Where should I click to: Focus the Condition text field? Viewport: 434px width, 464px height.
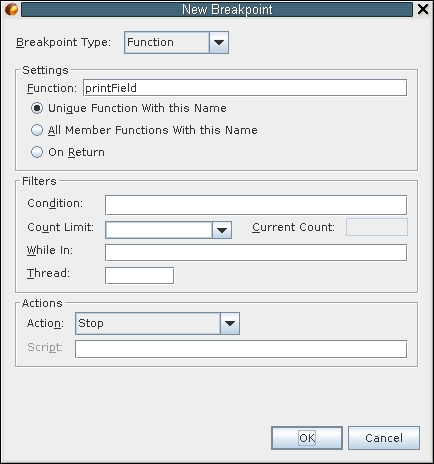(x=256, y=205)
